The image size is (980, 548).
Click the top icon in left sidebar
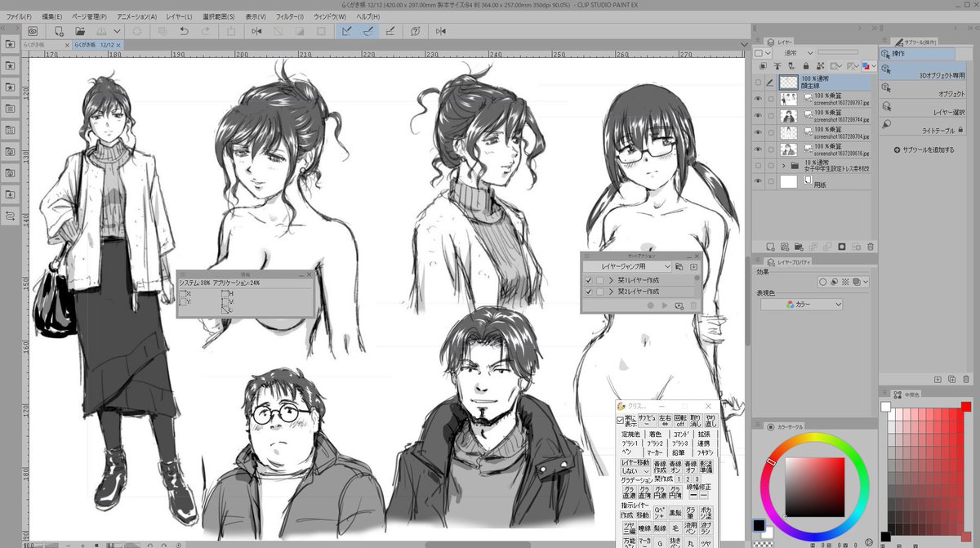point(10,43)
